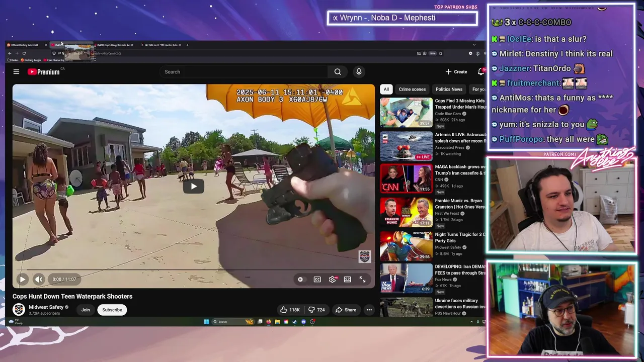
Task: Click into the YouTube search field
Action: click(244, 72)
